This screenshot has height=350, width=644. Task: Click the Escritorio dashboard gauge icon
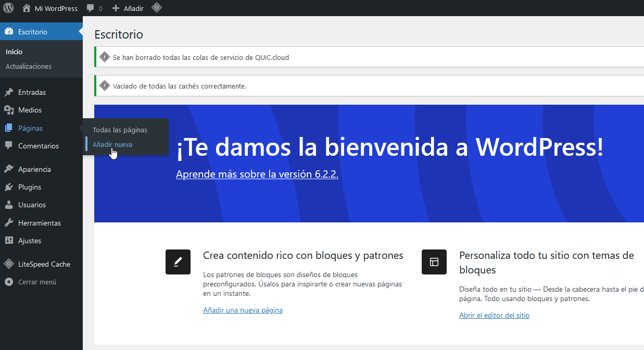(x=9, y=32)
